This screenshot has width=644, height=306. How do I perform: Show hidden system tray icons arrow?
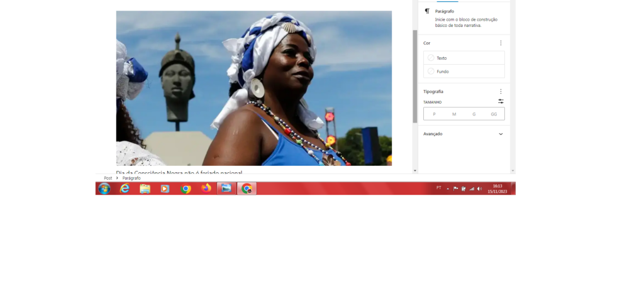[x=448, y=189]
